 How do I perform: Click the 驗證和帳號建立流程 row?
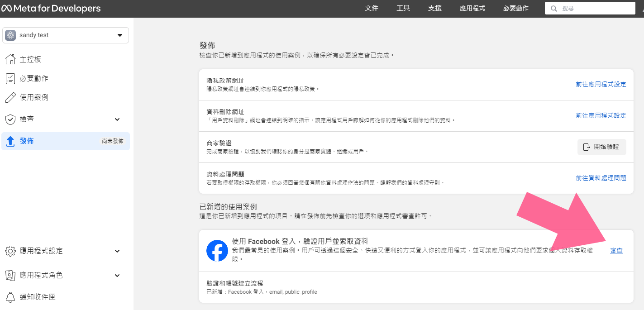416,287
